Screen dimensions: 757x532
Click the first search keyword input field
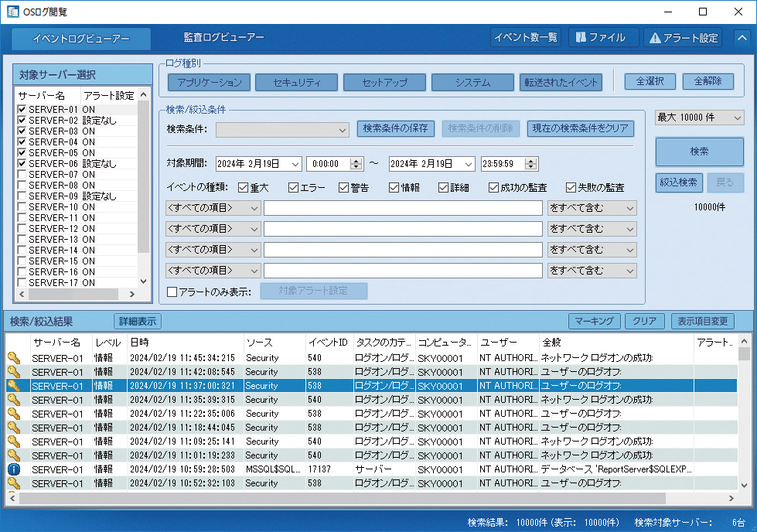[x=403, y=208]
